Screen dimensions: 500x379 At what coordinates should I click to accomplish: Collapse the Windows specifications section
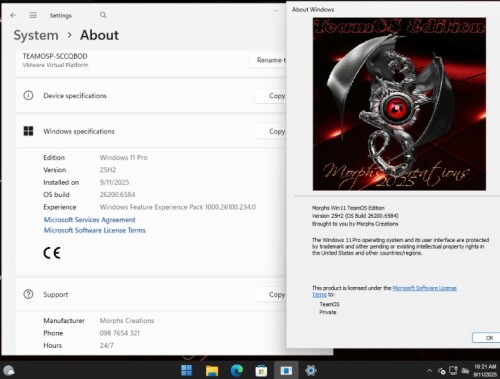(150, 131)
